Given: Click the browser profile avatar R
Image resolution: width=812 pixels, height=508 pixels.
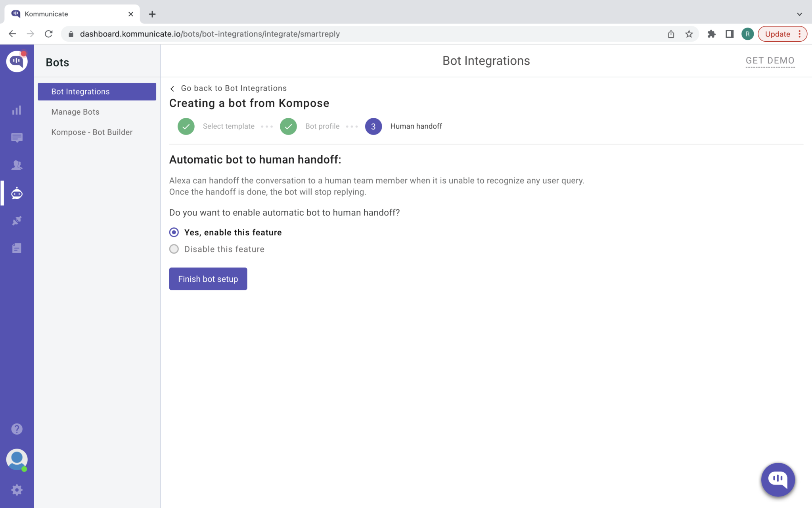Looking at the screenshot, I should (748, 34).
